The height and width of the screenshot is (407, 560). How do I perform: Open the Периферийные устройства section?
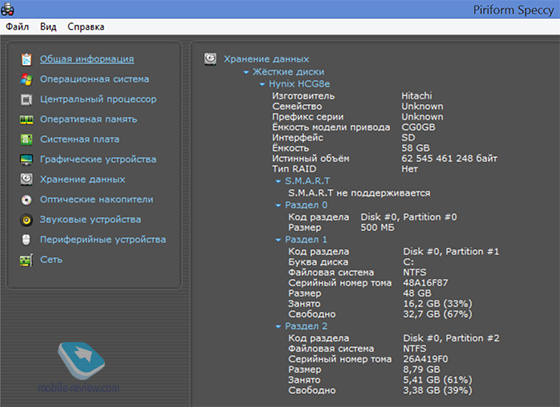[x=103, y=239]
